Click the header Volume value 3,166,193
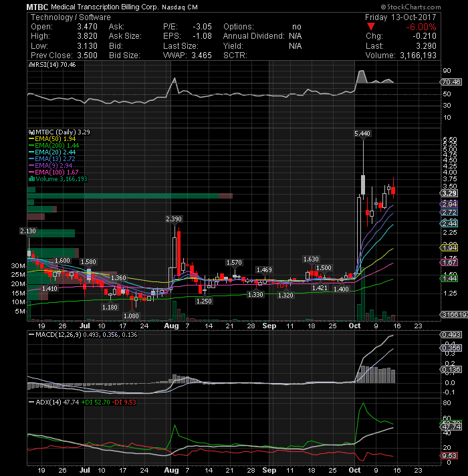Screen dimensions: 468x476 pos(418,55)
